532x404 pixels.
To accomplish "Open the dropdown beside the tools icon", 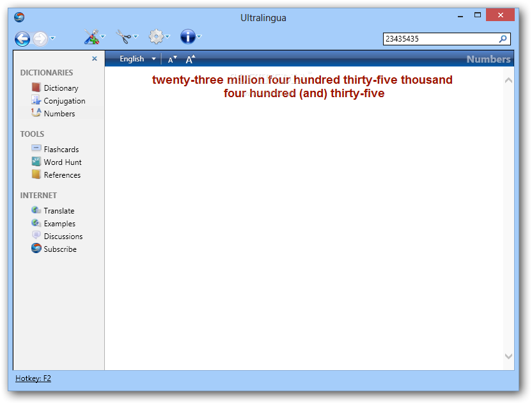I will point(103,36).
